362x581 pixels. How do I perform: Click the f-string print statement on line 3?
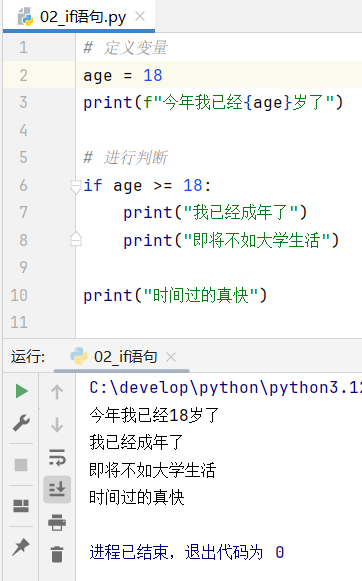tap(213, 103)
